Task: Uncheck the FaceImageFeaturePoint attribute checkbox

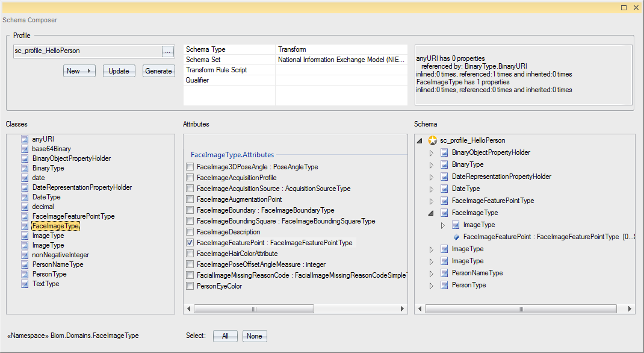Action: click(x=190, y=243)
